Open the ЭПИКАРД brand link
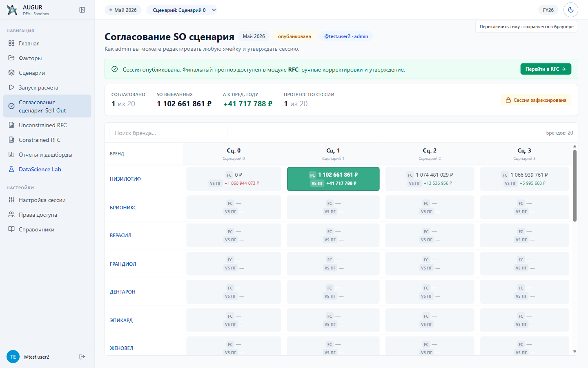588x368 pixels. (x=121, y=320)
